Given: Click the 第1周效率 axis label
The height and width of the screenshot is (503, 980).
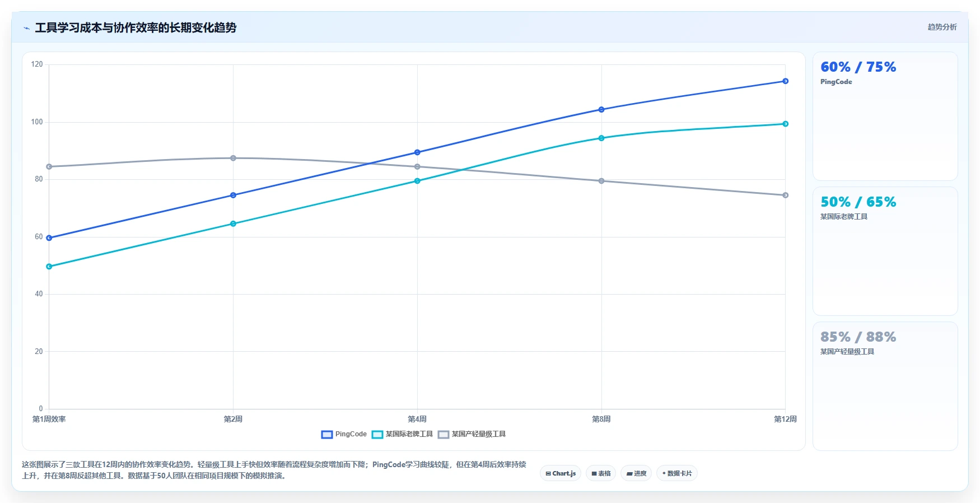Looking at the screenshot, I should 49,419.
